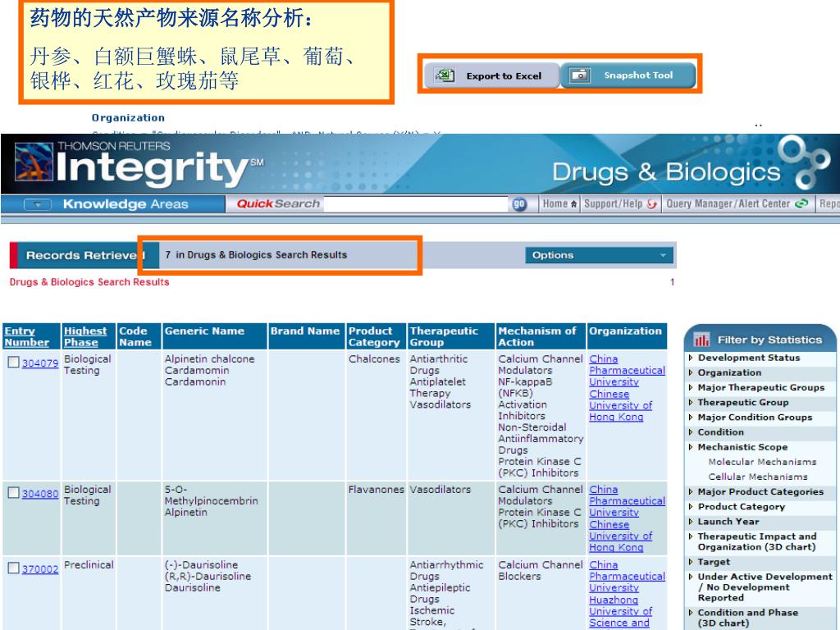
Task: Check the box for entry 370002
Action: [13, 568]
